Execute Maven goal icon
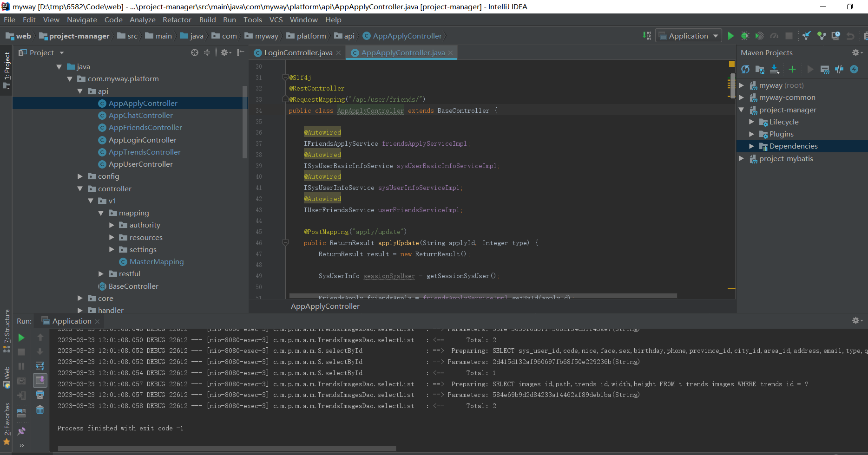 pyautogui.click(x=825, y=69)
